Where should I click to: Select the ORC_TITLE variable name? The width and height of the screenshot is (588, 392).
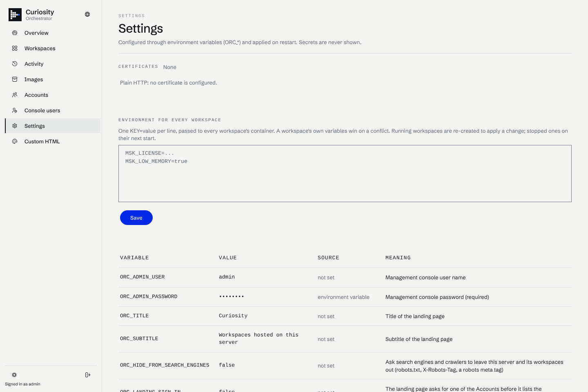pyautogui.click(x=134, y=316)
